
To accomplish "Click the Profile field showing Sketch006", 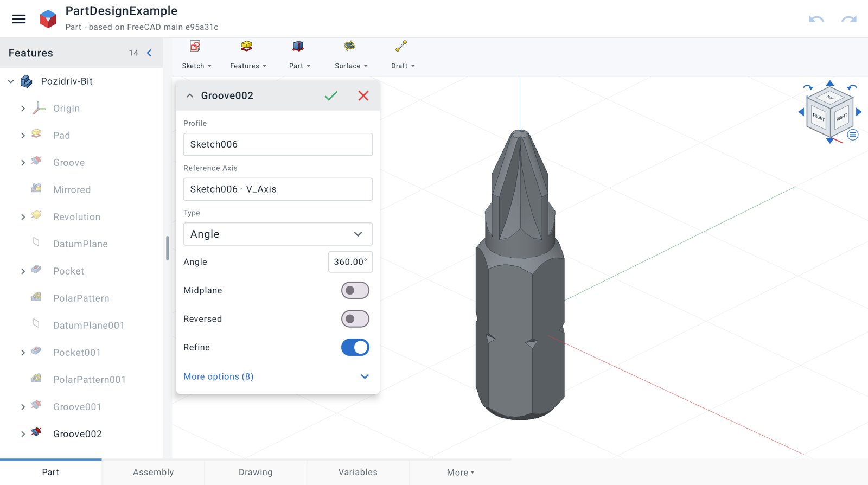I will tap(278, 144).
